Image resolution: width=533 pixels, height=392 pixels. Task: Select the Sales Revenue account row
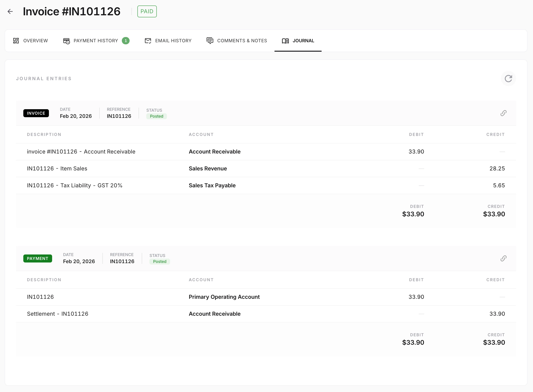(x=208, y=169)
